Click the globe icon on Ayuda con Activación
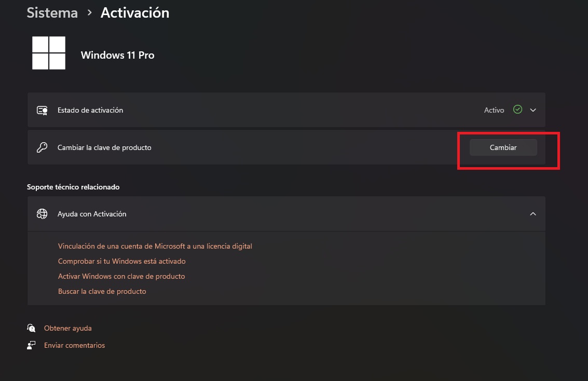Screen dimensions: 588x381 click(42, 213)
